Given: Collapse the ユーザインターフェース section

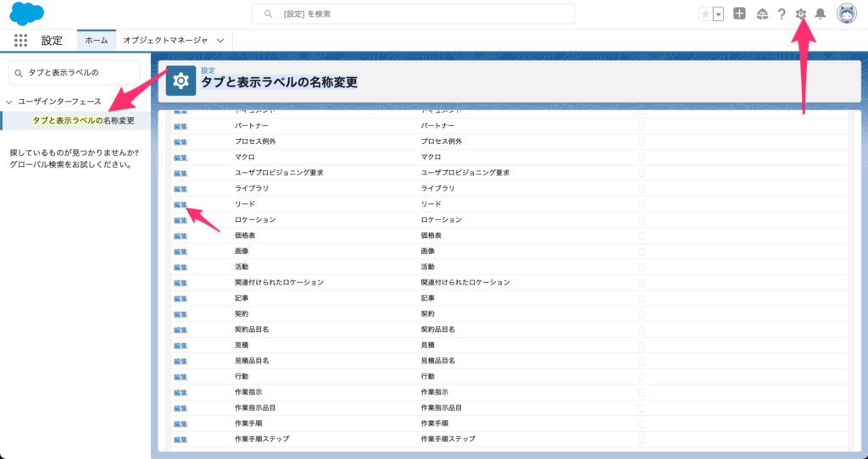Looking at the screenshot, I should [8, 102].
